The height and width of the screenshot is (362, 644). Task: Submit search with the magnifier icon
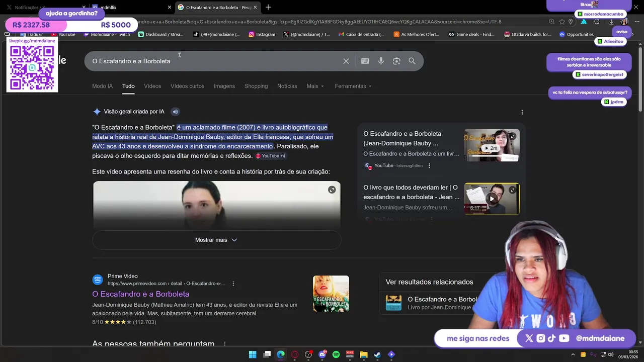click(412, 61)
